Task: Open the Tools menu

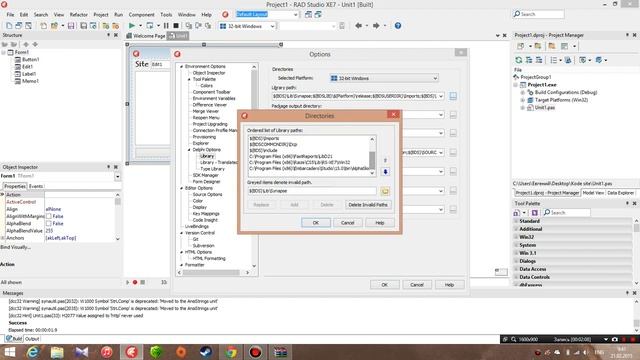Action: pyautogui.click(x=166, y=14)
